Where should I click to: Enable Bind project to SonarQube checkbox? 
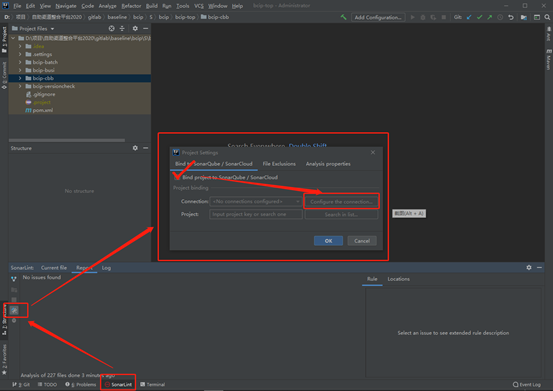pyautogui.click(x=177, y=177)
